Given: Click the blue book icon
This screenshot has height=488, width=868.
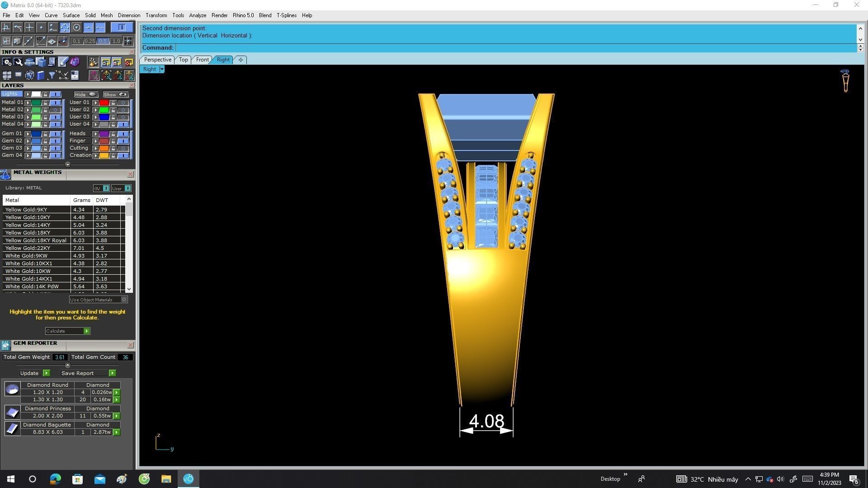Looking at the screenshot, I should 41,75.
